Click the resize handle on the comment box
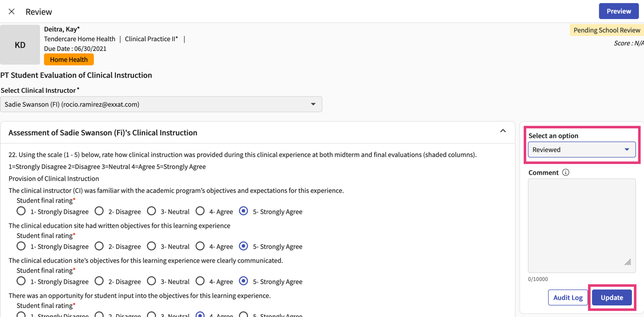The image size is (644, 317). coord(628,262)
